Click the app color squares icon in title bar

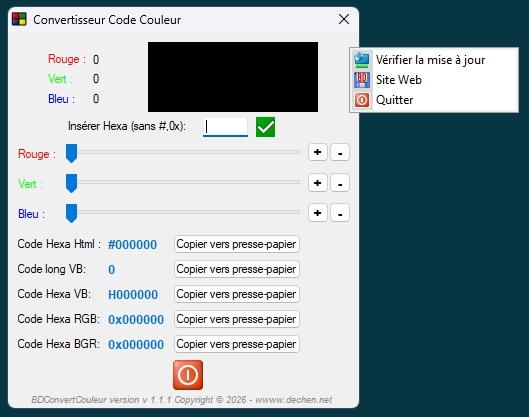(19, 19)
